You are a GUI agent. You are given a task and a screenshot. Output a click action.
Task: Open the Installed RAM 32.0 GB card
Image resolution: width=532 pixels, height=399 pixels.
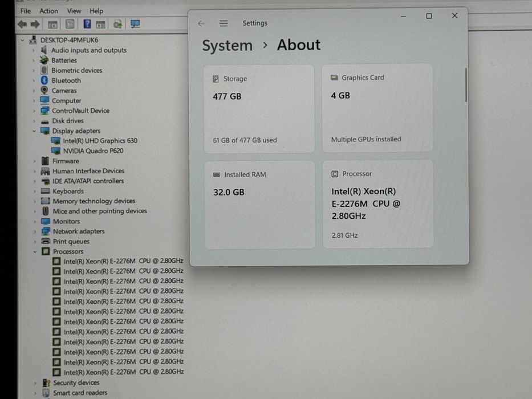pyautogui.click(x=260, y=205)
